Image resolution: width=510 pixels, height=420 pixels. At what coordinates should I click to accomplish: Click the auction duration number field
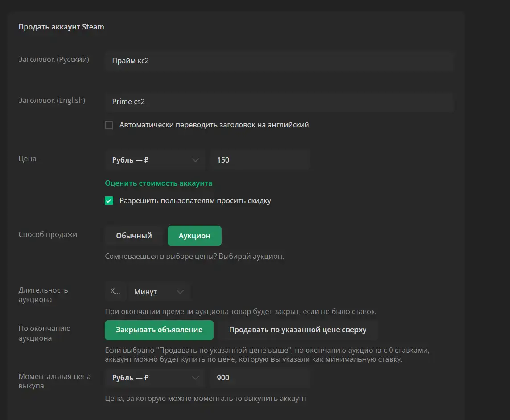pyautogui.click(x=115, y=292)
